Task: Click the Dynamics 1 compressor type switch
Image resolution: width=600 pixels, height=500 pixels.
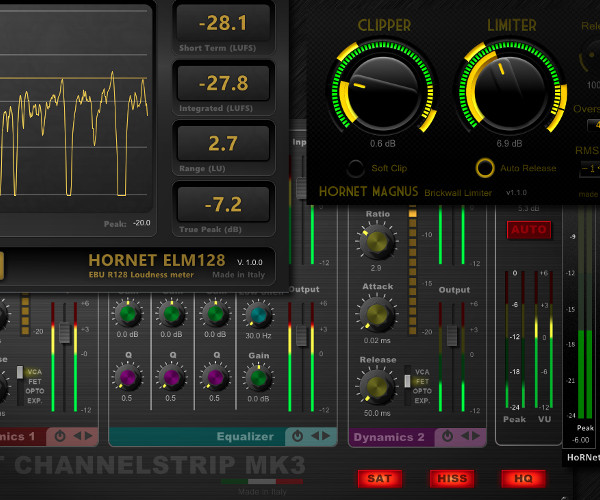Action: coord(20,385)
